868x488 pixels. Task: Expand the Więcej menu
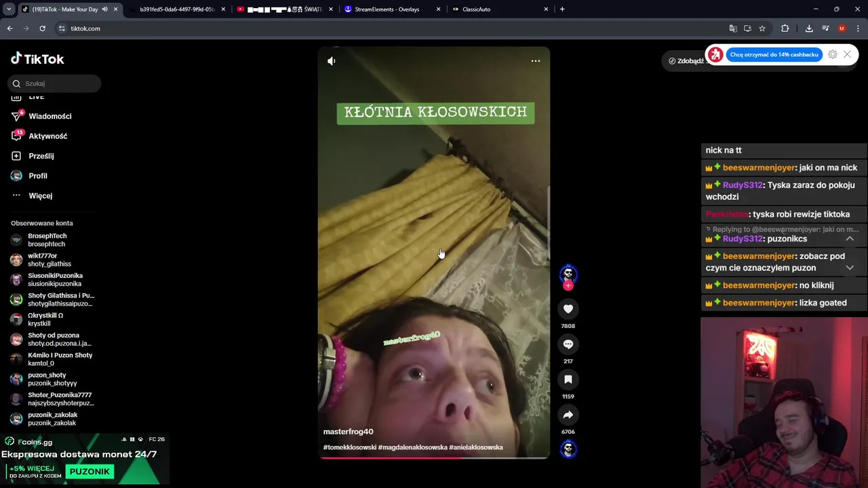41,196
